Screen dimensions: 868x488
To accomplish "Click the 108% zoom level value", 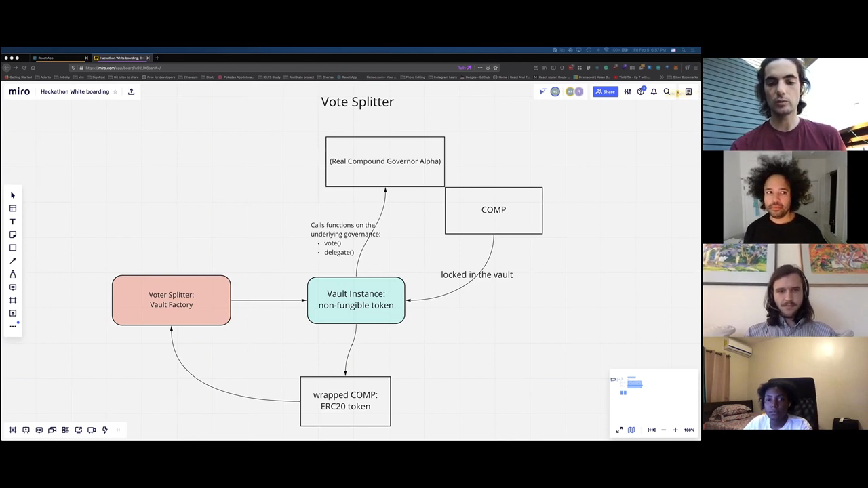I will (x=689, y=430).
